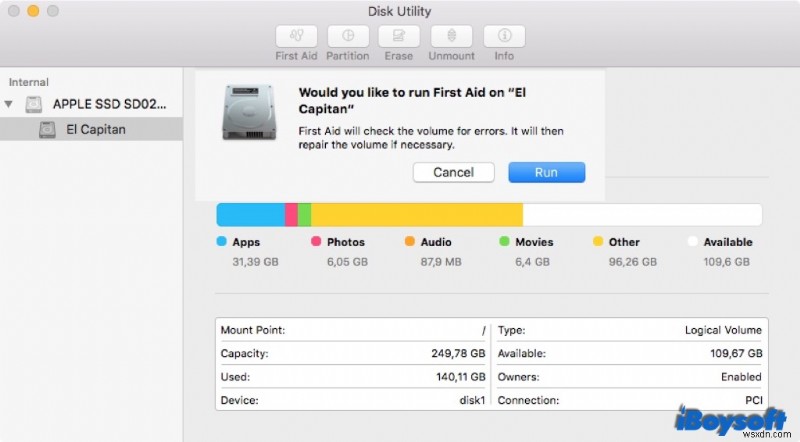Viewport: 800px width, 442px height.
Task: Click the Available value 109,67 GB in table
Action: click(736, 353)
